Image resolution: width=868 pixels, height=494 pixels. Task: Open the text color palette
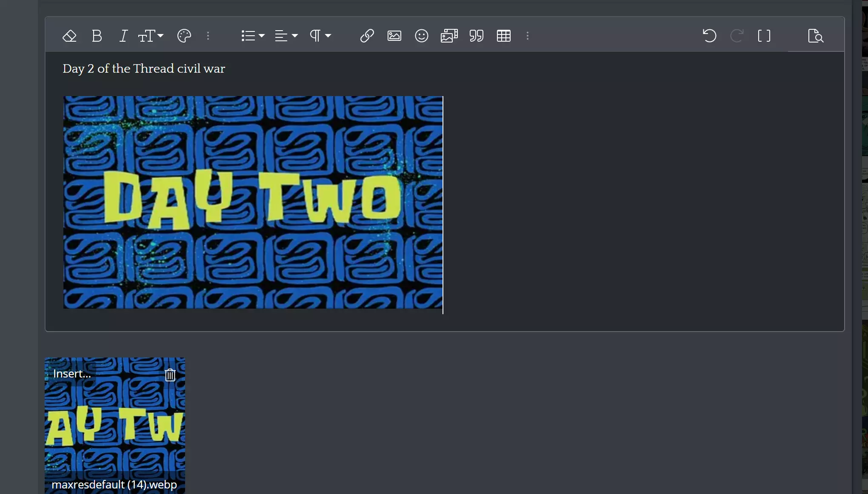[184, 36]
